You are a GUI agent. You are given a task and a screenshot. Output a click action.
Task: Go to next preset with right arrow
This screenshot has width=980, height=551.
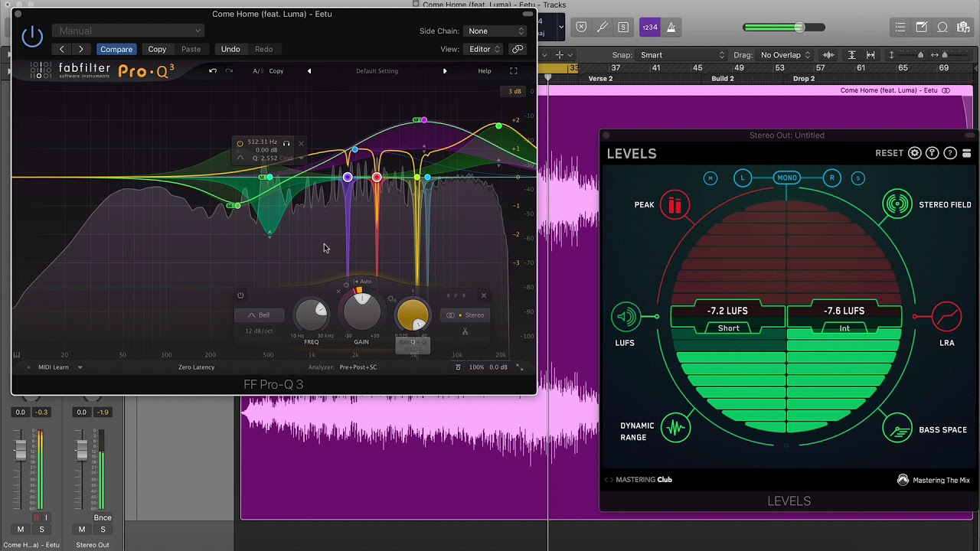point(81,49)
